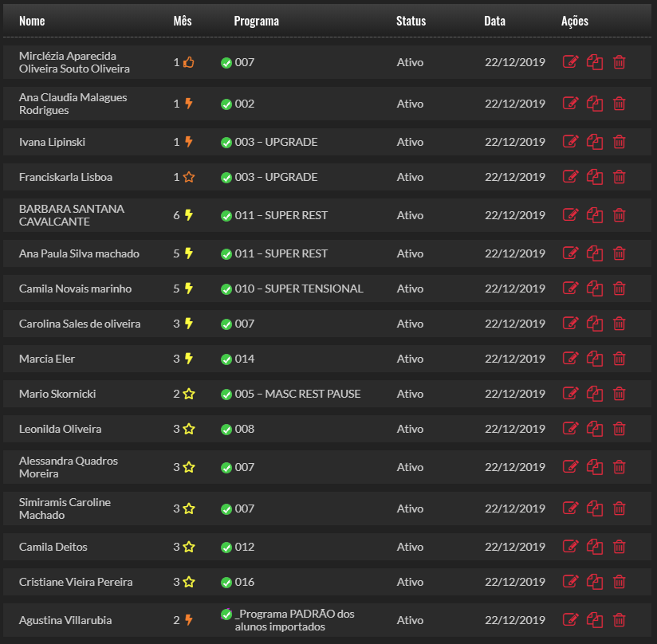Screen dimensions: 657x644
Task: Click the star icon in Leonilda Oliveira's row
Action: click(189, 429)
